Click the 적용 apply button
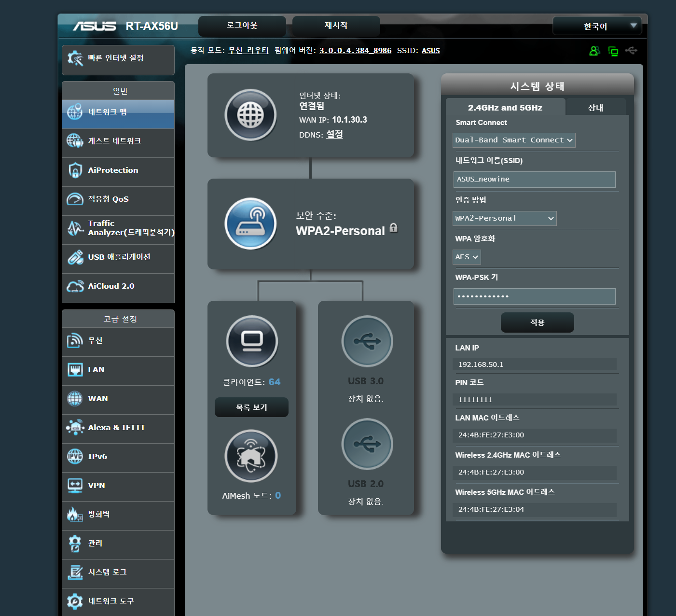The width and height of the screenshot is (676, 616). pyautogui.click(x=538, y=322)
